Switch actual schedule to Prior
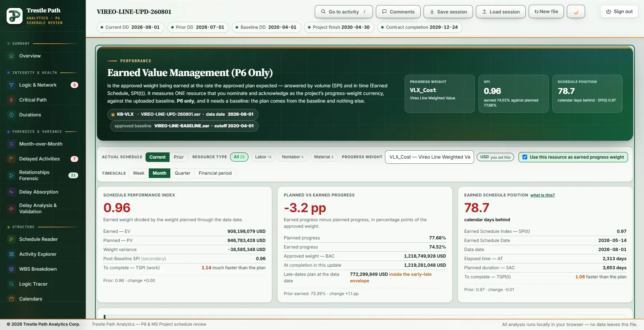Image resolution: width=644 pixels, height=330 pixels. pos(179,157)
